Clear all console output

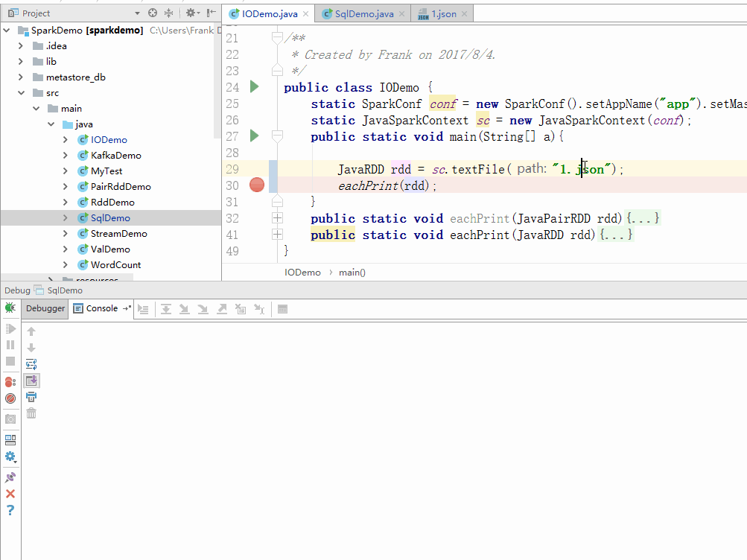click(31, 413)
